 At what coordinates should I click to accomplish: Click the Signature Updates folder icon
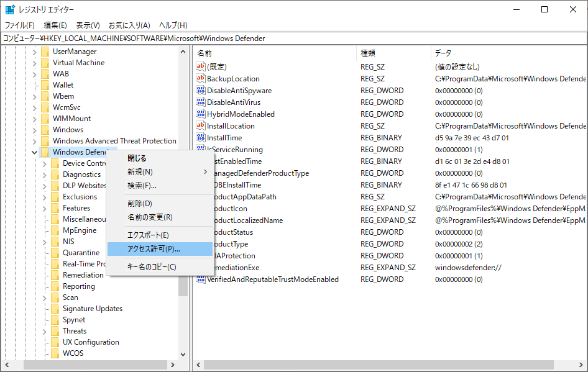coord(55,309)
